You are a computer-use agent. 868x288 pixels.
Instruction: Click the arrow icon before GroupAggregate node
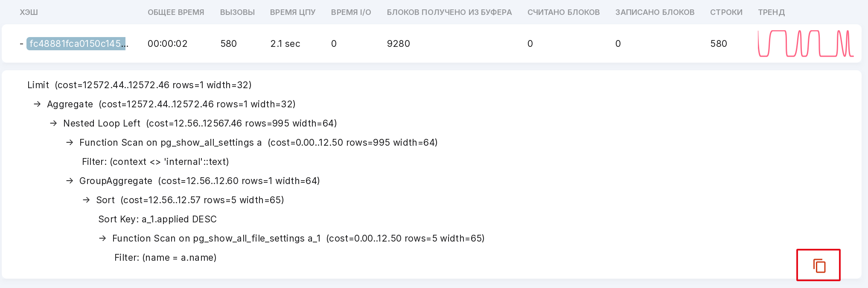[x=70, y=181]
